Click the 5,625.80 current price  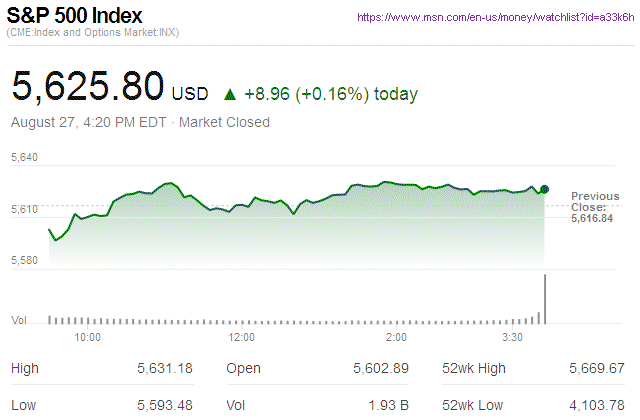[x=88, y=87]
